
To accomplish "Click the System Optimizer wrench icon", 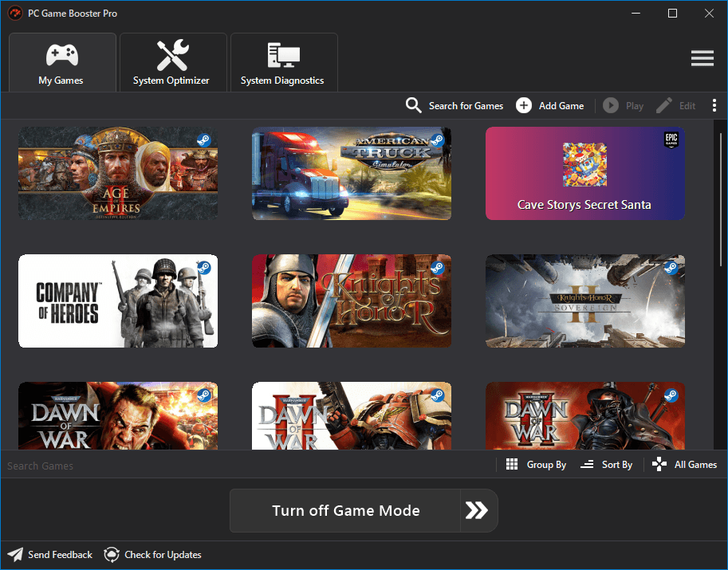I will [173, 55].
